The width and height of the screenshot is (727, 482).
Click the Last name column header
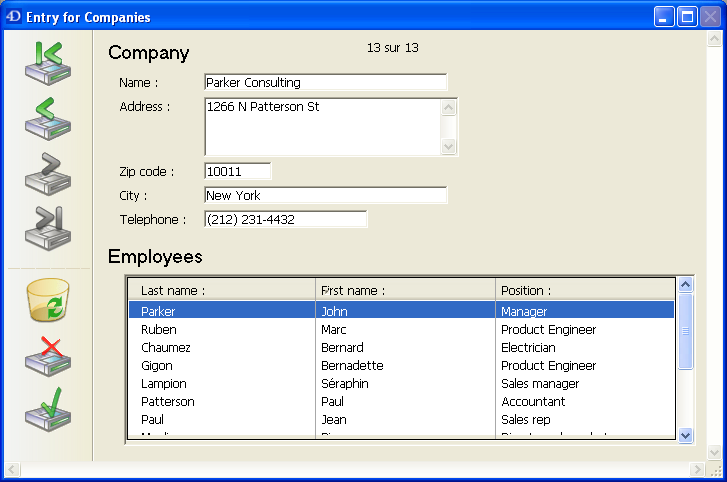pos(222,291)
